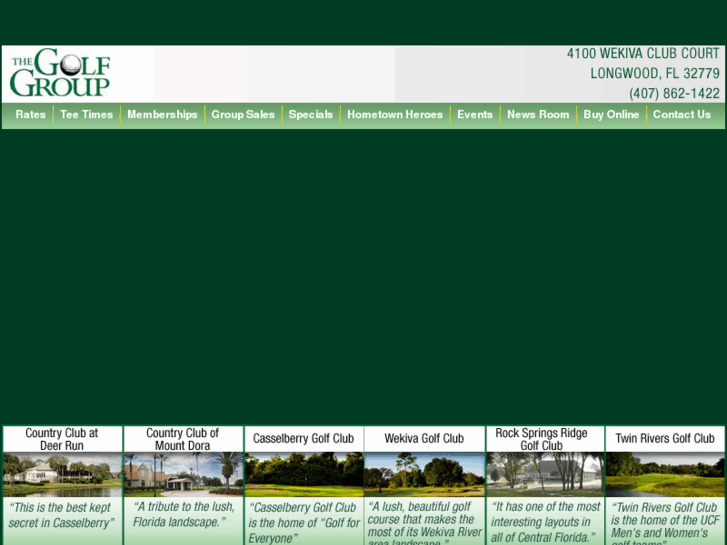Viewport: 727px width, 545px height.
Task: Click quote about Wekiva River area landscape
Action: 425,523
